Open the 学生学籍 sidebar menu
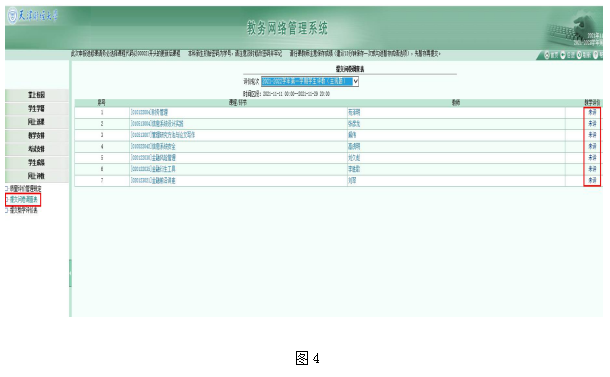Image resolution: width=610 pixels, height=377 pixels. (37, 109)
